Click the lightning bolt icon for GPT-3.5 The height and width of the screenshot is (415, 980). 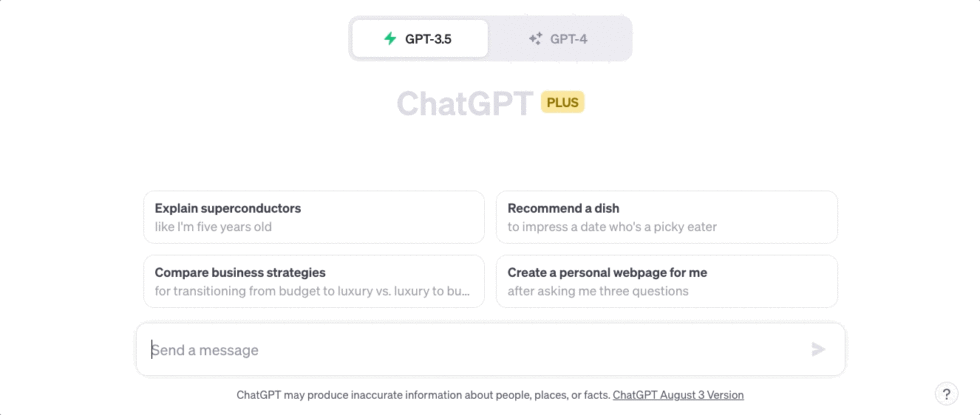390,39
